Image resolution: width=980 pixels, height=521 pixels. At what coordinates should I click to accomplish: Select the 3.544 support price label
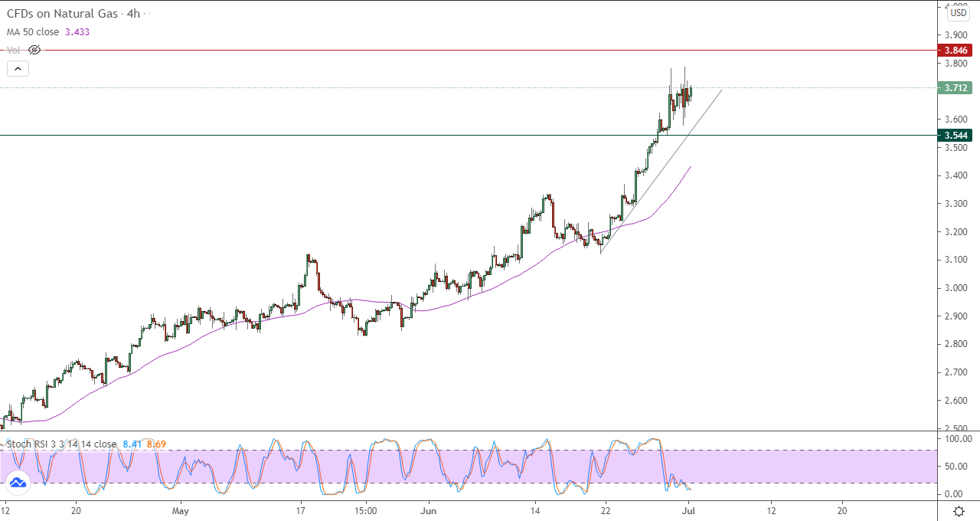(x=955, y=135)
